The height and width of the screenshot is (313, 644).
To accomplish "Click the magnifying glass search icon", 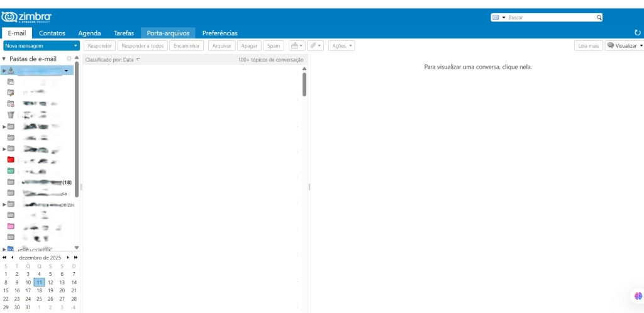I will [x=599, y=18].
